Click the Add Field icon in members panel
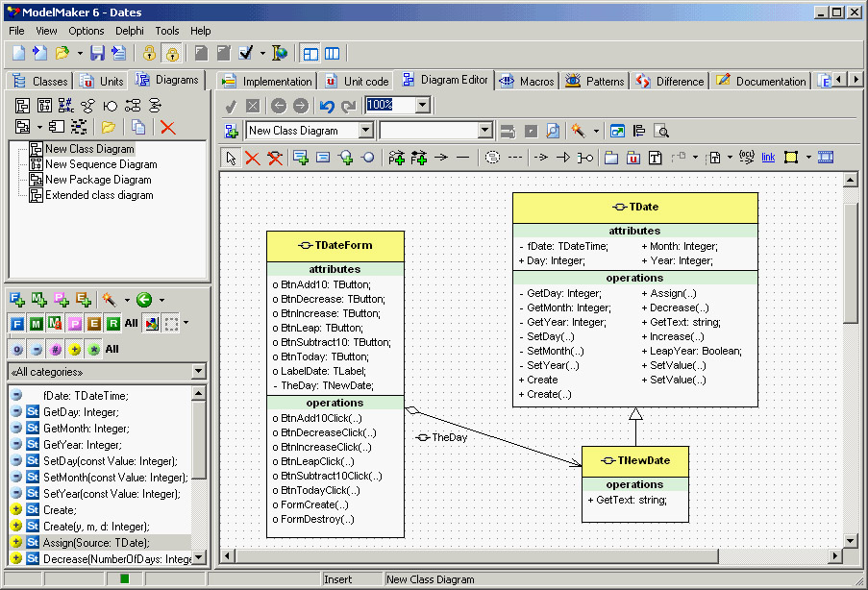Screen dimensions: 868x590 coord(18,300)
